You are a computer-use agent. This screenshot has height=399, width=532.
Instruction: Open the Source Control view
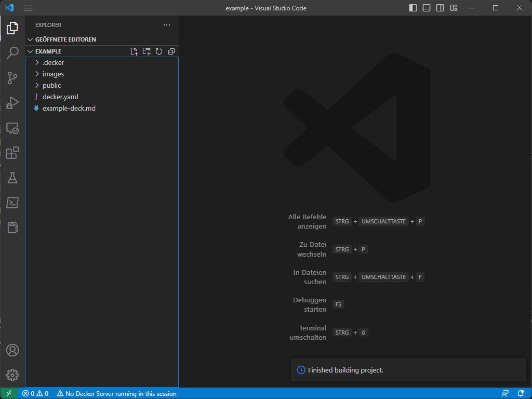tap(12, 78)
